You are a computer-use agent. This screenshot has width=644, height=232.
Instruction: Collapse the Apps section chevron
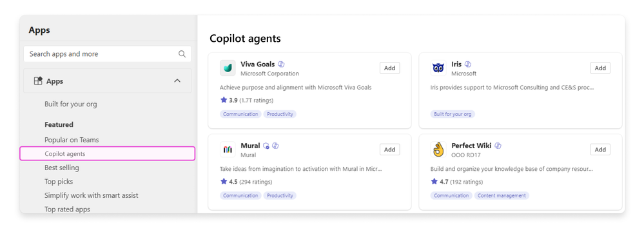(177, 81)
